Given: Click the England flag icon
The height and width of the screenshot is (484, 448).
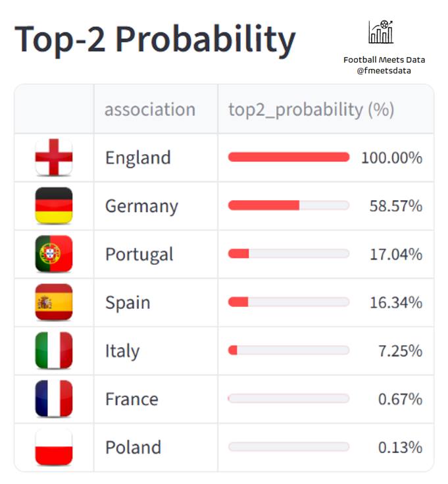Looking at the screenshot, I should tap(54, 157).
